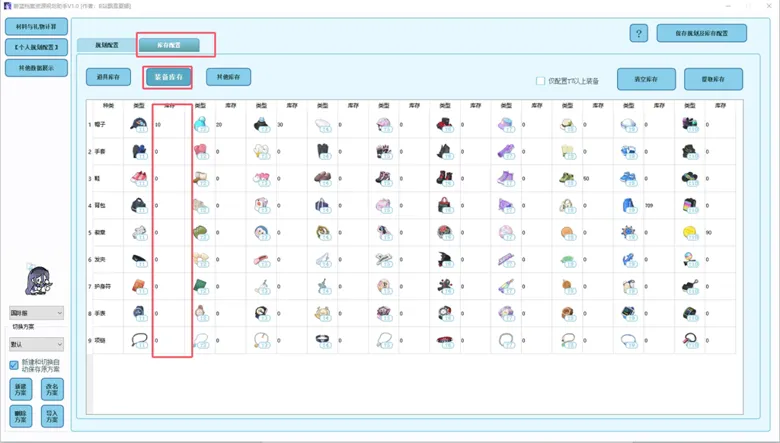Open the 默认 plan selection dropdown
This screenshot has width=780, height=443.
[x=36, y=344]
